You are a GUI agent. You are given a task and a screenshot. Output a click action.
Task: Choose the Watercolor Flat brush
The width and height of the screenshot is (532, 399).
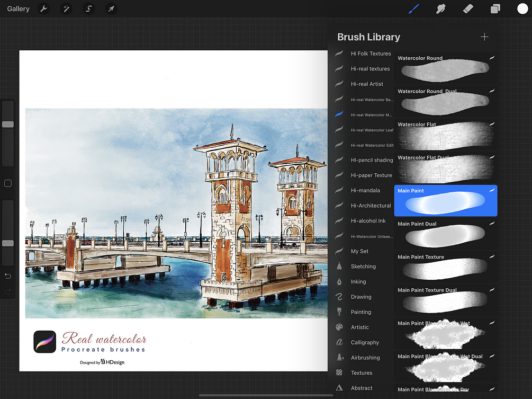pos(446,135)
